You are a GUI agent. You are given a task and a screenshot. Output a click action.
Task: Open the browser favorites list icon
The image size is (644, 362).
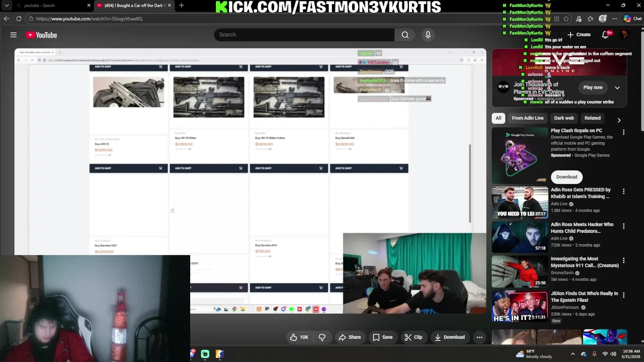click(x=591, y=19)
